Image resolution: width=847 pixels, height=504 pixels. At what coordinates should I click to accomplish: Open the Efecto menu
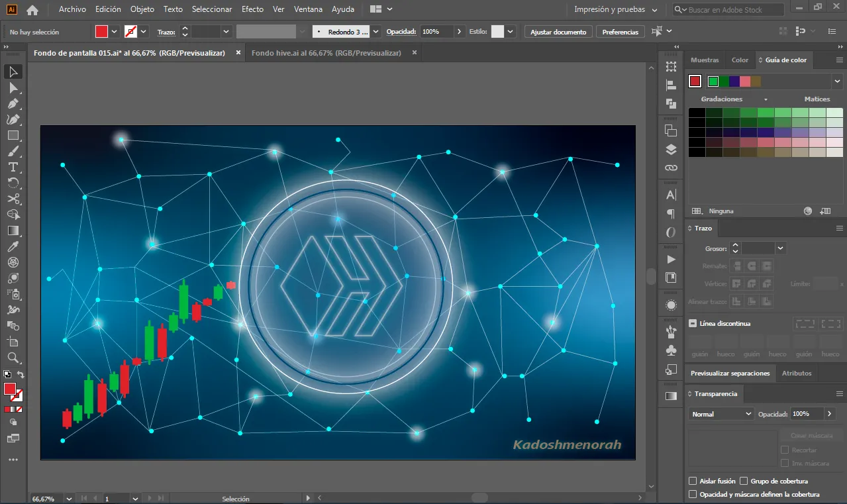(x=252, y=10)
